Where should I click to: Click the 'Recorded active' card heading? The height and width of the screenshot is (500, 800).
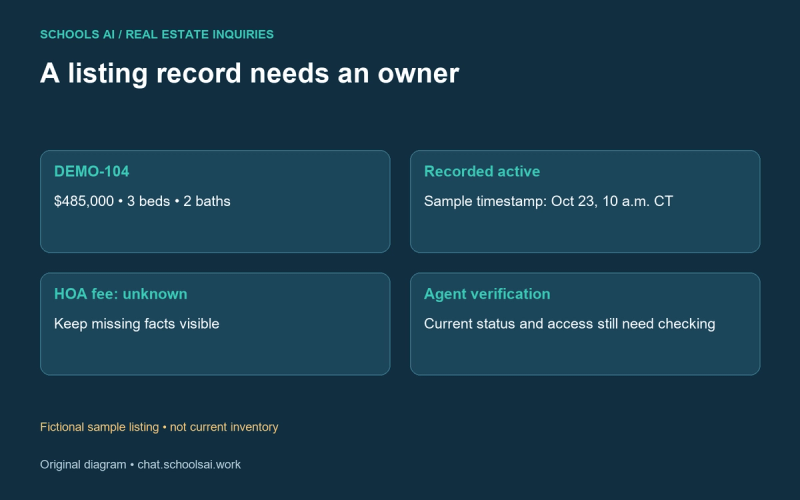click(482, 171)
